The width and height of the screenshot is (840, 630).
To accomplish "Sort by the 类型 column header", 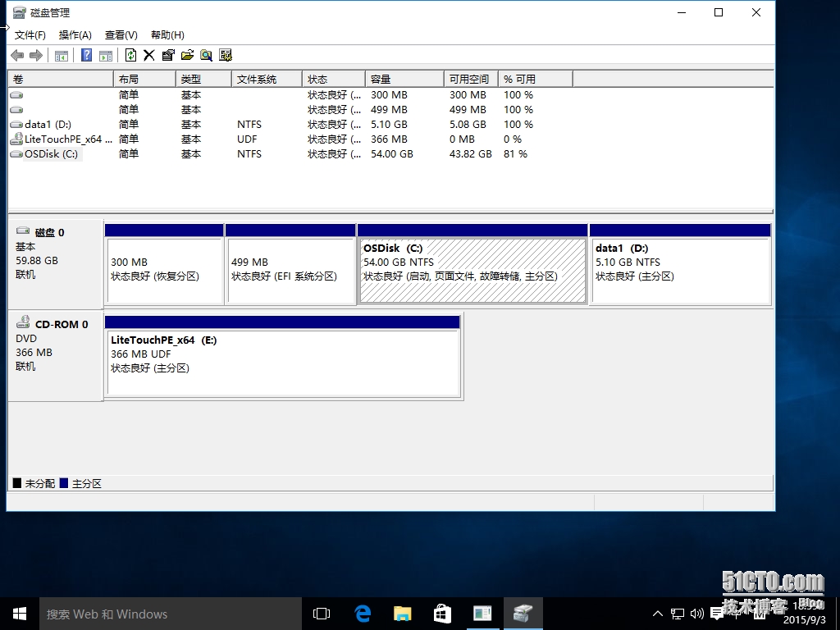I will pos(203,80).
